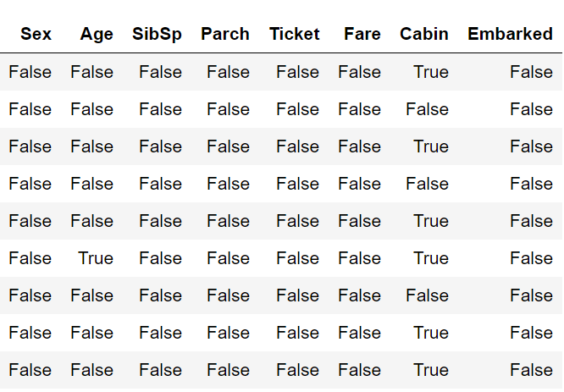Select the Embarked column header

(x=510, y=35)
